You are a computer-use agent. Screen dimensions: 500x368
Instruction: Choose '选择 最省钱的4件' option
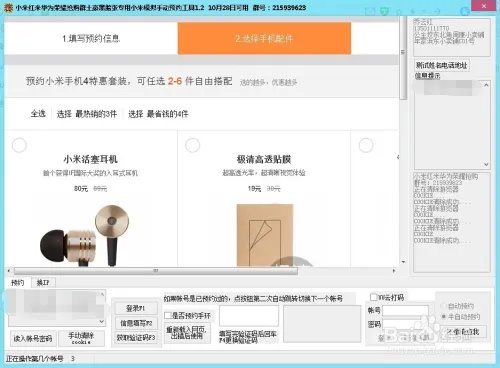158,114
